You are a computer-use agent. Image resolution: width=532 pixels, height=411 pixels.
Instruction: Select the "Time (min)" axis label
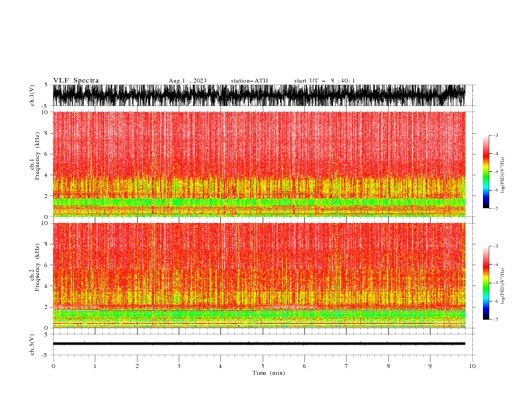click(269, 373)
